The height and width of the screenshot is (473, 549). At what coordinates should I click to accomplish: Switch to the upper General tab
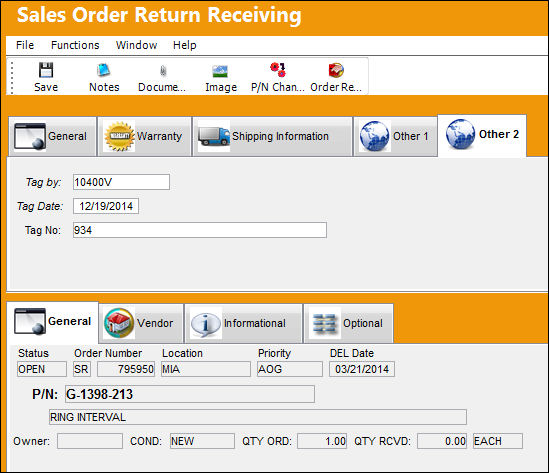coord(53,136)
